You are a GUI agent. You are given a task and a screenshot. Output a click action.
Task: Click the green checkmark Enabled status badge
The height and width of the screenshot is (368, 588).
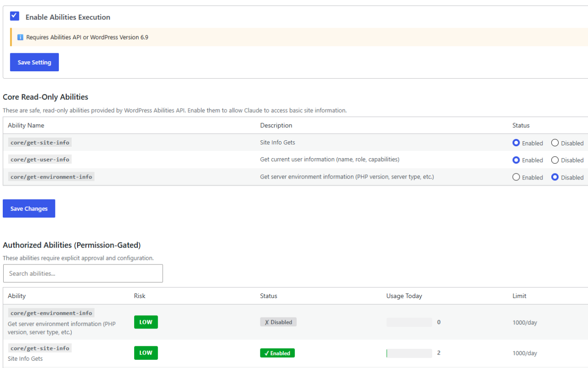pos(277,353)
